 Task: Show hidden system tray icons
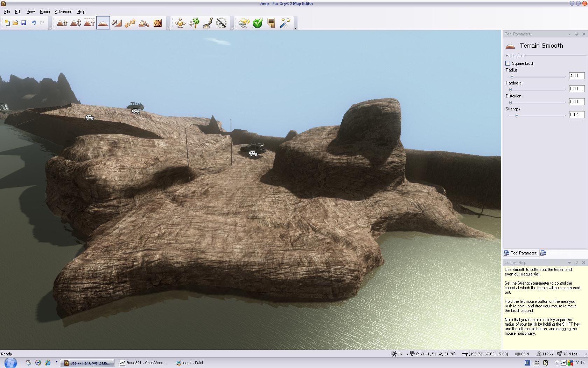(x=557, y=363)
